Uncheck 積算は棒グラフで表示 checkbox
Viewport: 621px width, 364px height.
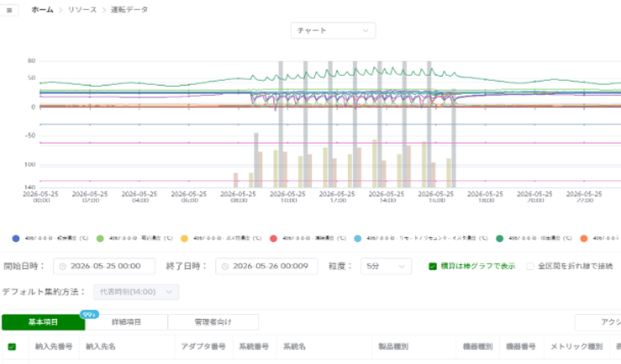[x=433, y=266]
